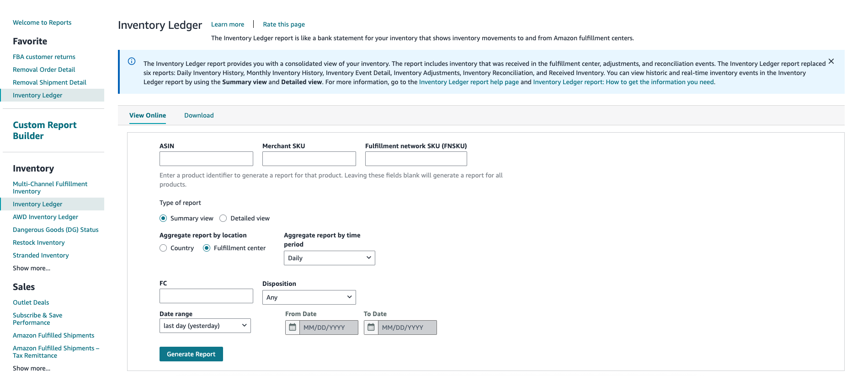Switch to the Download tab

(199, 115)
